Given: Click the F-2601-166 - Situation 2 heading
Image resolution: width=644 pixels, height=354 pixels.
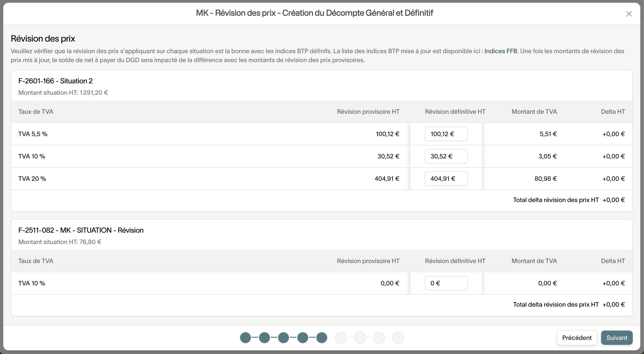Looking at the screenshot, I should click(55, 81).
